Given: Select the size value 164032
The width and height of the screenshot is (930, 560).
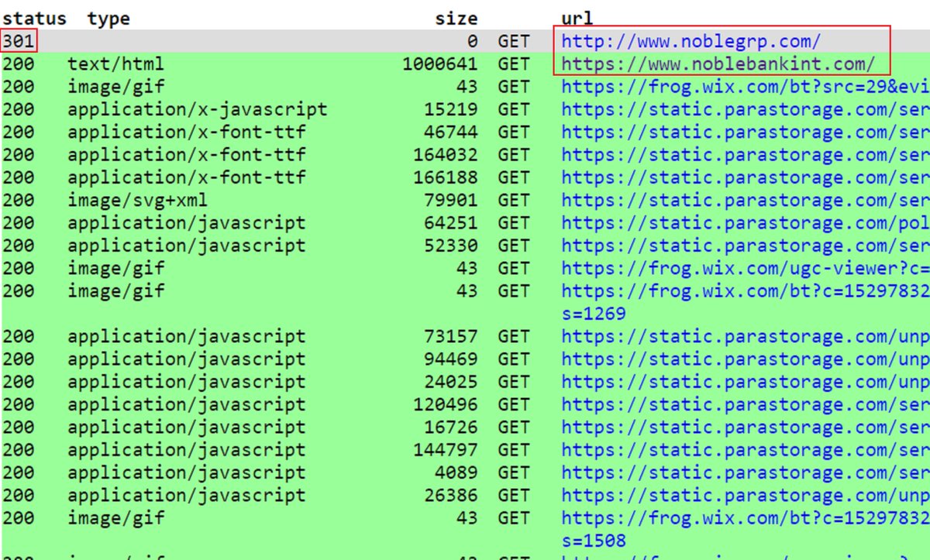Looking at the screenshot, I should [x=446, y=154].
